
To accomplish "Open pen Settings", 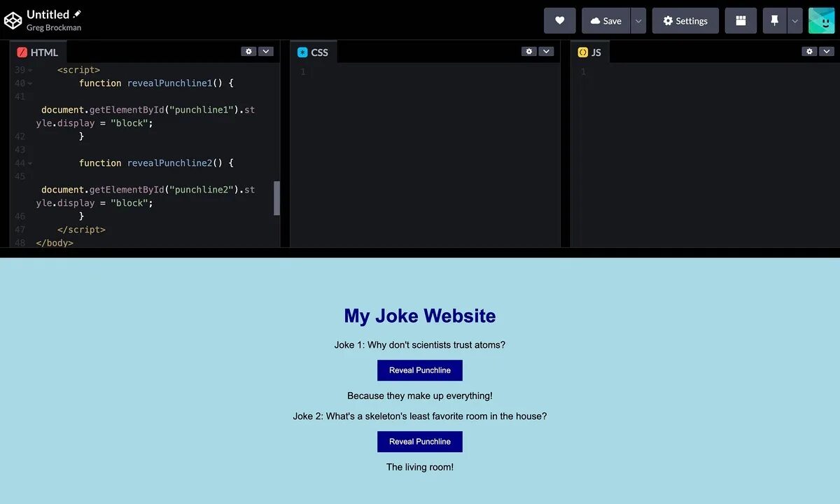I will click(685, 21).
